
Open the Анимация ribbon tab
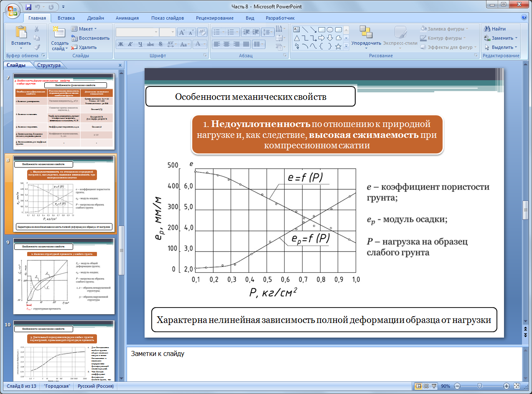point(127,18)
